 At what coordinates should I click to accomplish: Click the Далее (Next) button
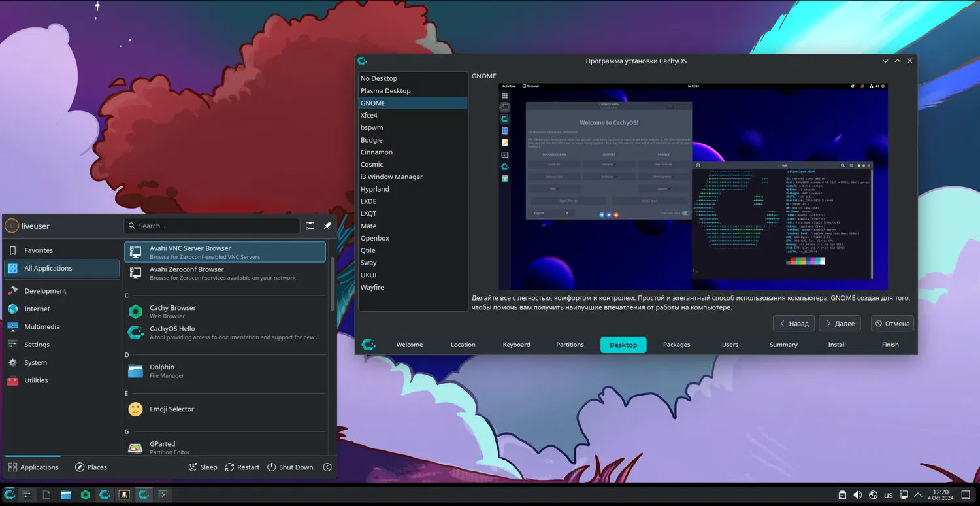click(840, 323)
